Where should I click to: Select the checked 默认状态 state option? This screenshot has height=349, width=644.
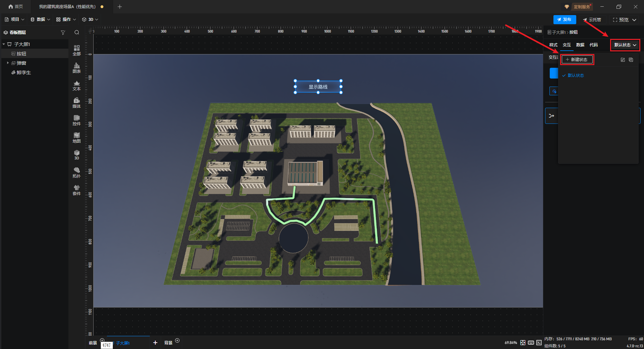pos(576,76)
